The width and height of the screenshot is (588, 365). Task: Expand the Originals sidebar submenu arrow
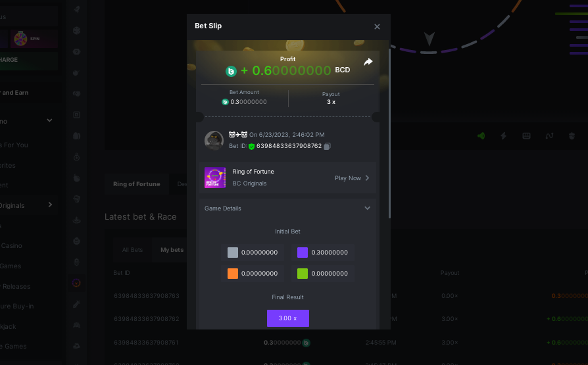coord(50,205)
